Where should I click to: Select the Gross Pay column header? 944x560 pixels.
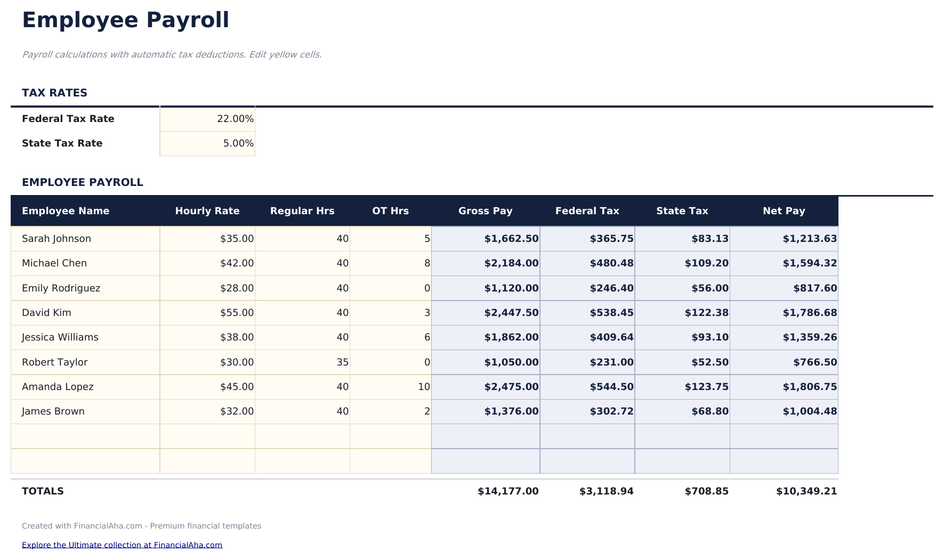click(485, 210)
